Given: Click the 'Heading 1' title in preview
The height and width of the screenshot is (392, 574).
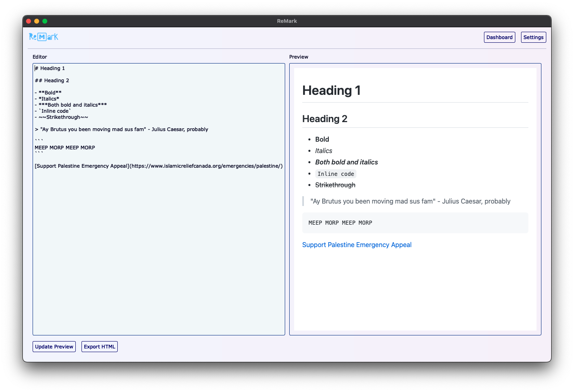Looking at the screenshot, I should point(331,90).
